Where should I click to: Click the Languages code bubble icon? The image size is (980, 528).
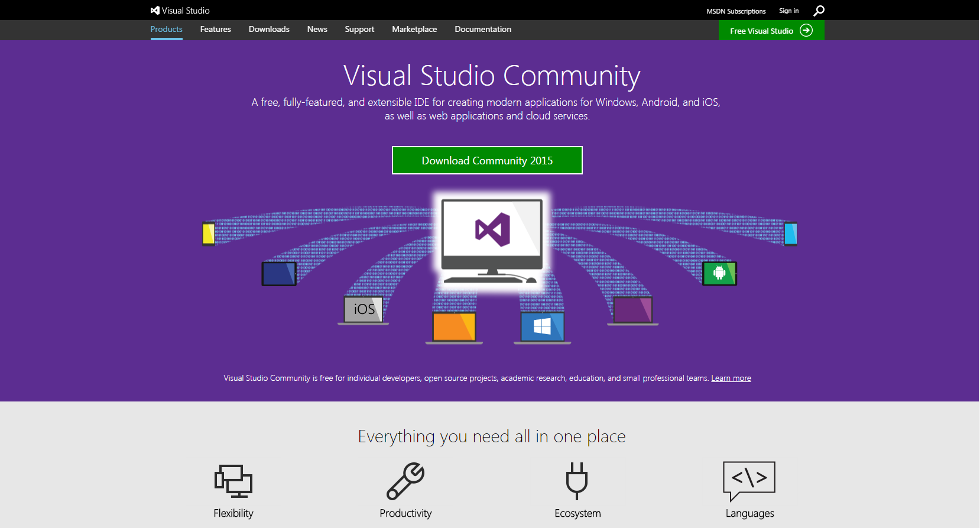[749, 481]
